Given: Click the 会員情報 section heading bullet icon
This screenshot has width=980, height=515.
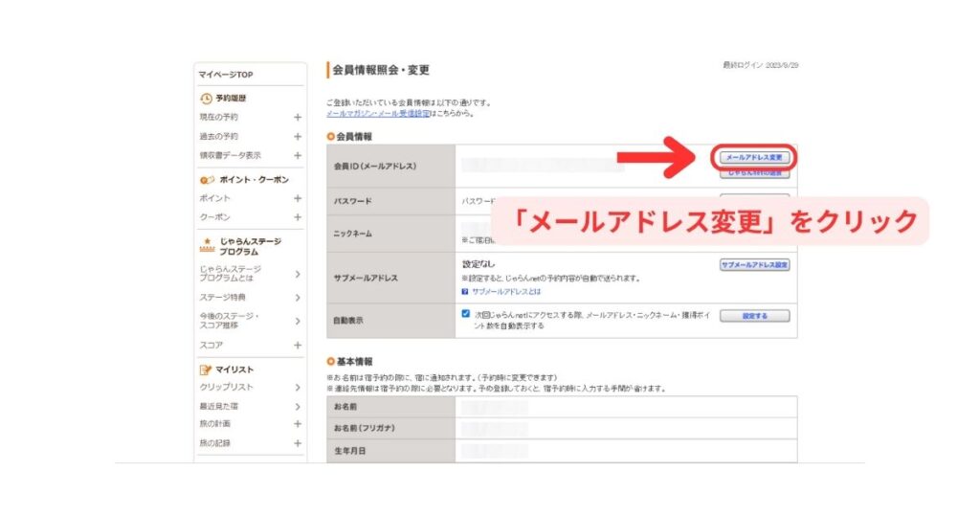Looking at the screenshot, I should click(330, 136).
